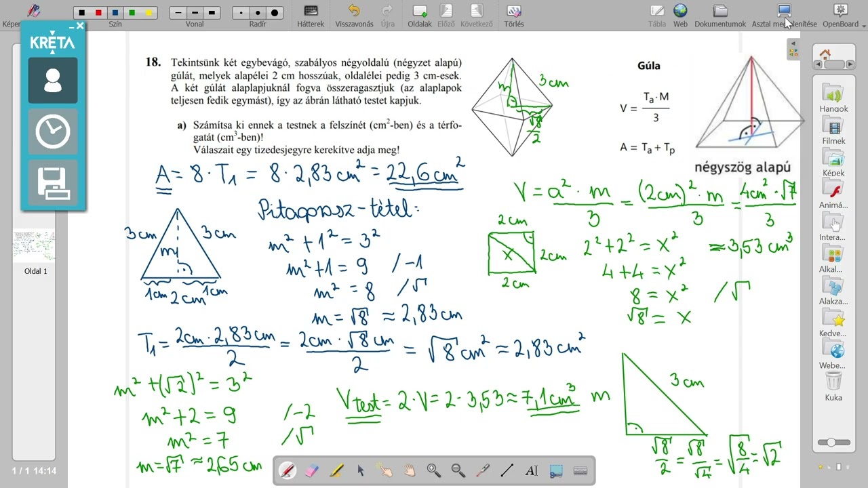Image resolution: width=868 pixels, height=488 pixels.
Task: Click the zoom in magnifier
Action: [x=434, y=470]
